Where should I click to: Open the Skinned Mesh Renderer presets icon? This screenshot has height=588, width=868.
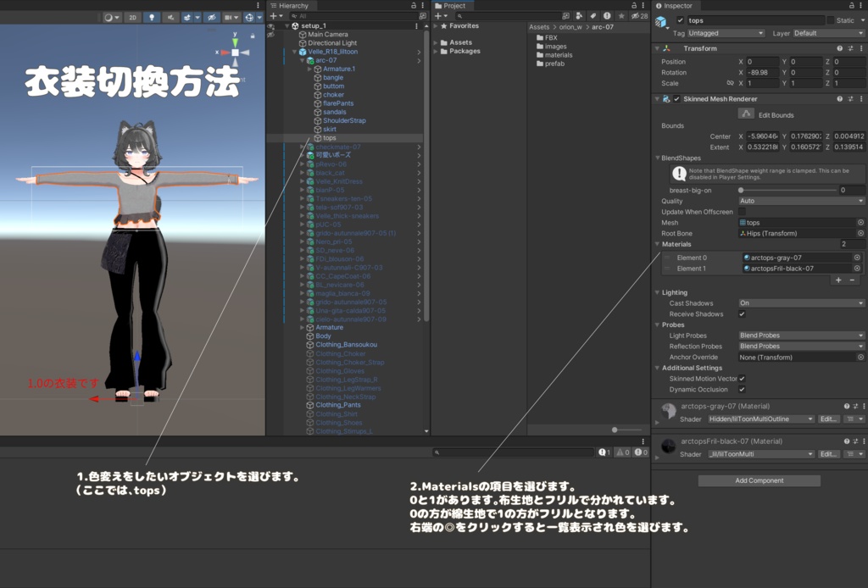[x=851, y=98]
